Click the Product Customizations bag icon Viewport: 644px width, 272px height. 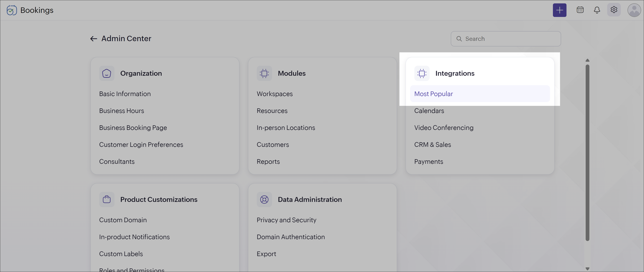tap(107, 199)
